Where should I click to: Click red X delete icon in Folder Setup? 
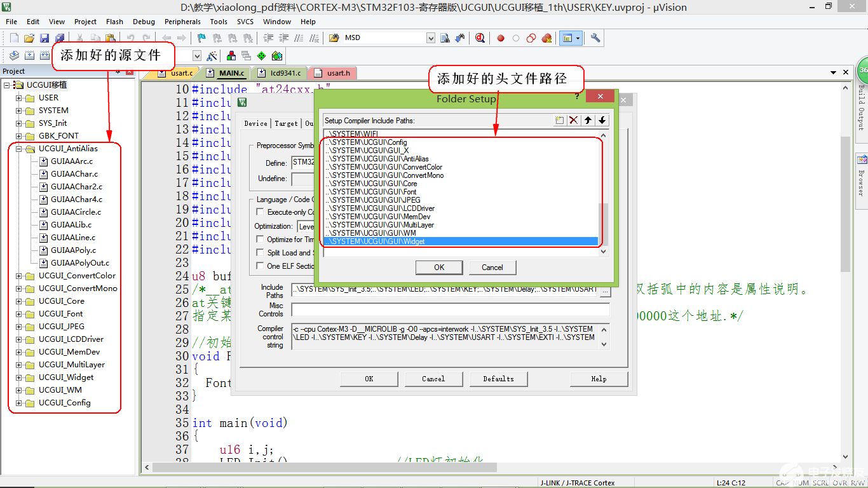[x=574, y=120]
